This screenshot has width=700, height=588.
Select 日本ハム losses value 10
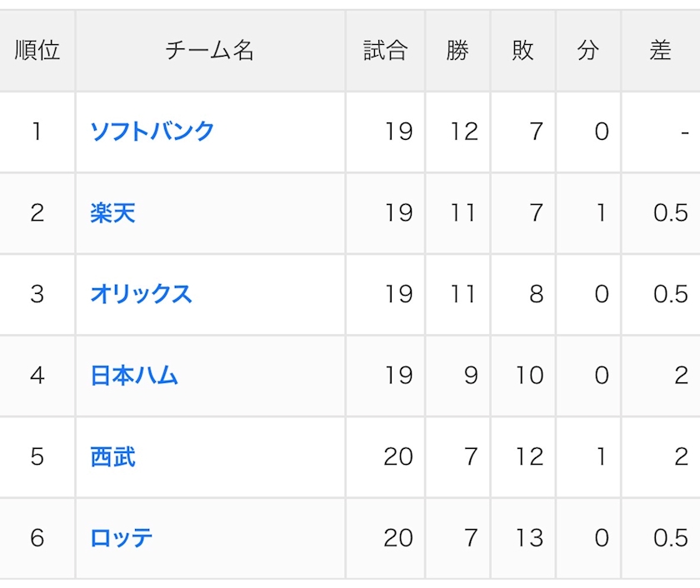tap(522, 375)
